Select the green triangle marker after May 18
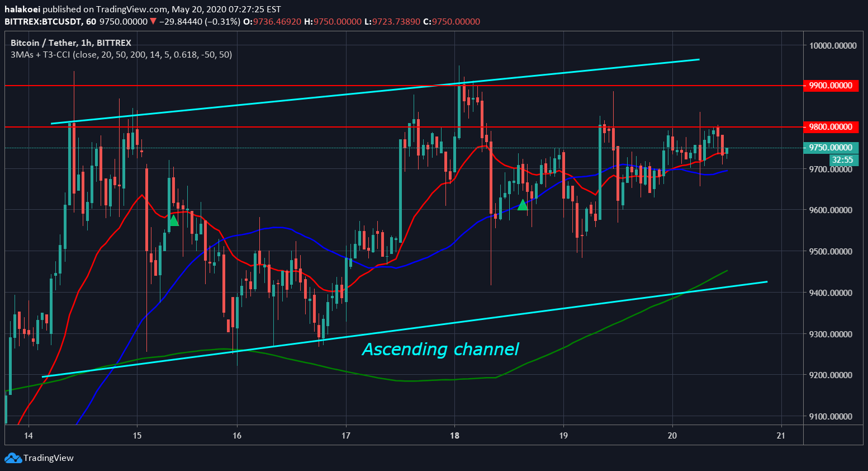The width and height of the screenshot is (868, 471). [x=523, y=205]
